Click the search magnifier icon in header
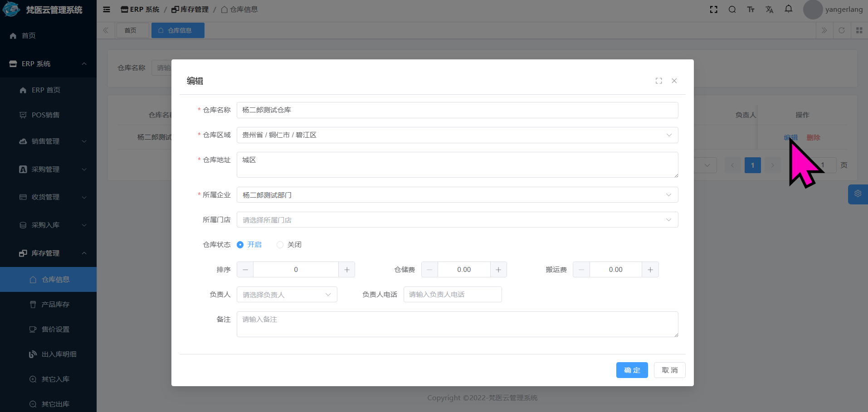Viewport: 868px width, 412px height. [732, 10]
